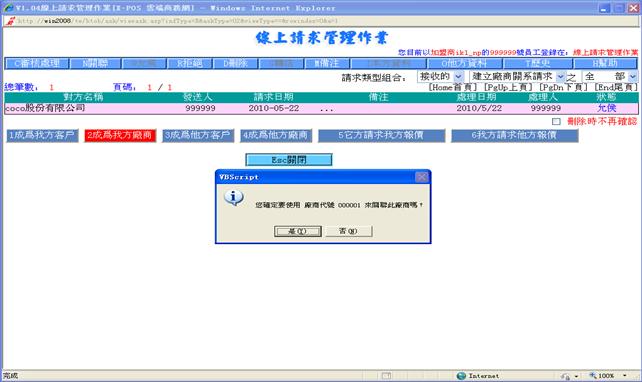Click the 對方名稱 column header

click(83, 97)
